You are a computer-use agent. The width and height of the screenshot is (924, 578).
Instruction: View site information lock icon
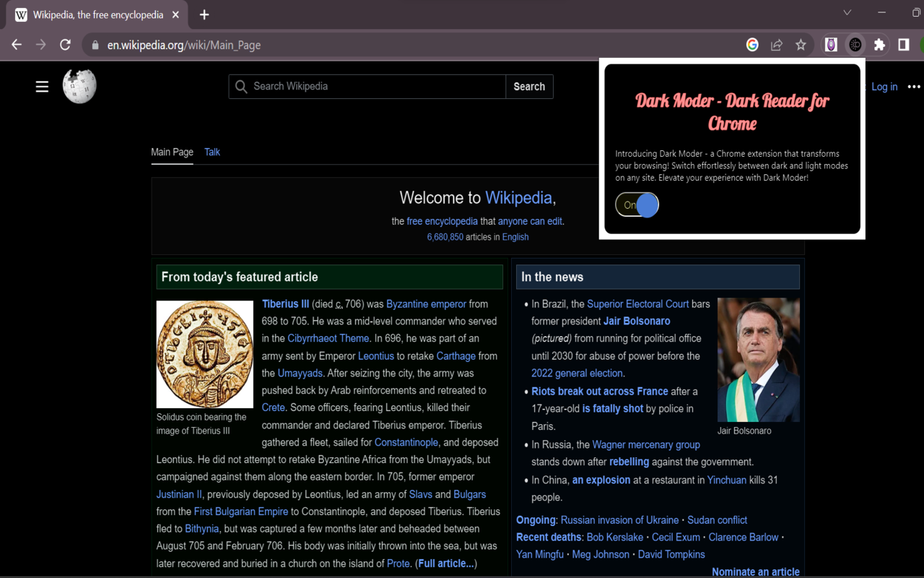pos(95,45)
